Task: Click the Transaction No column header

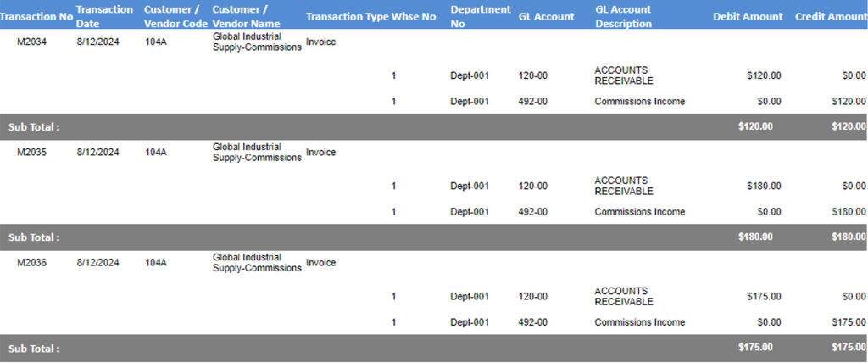Action: (36, 17)
